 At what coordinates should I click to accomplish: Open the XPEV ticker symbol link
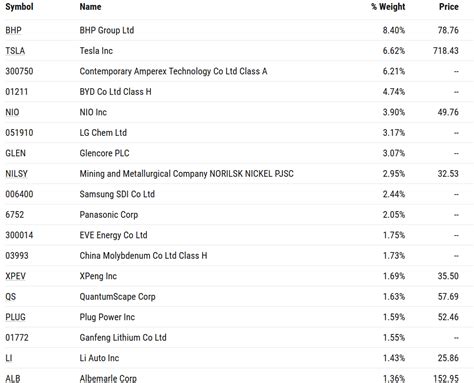tap(15, 276)
